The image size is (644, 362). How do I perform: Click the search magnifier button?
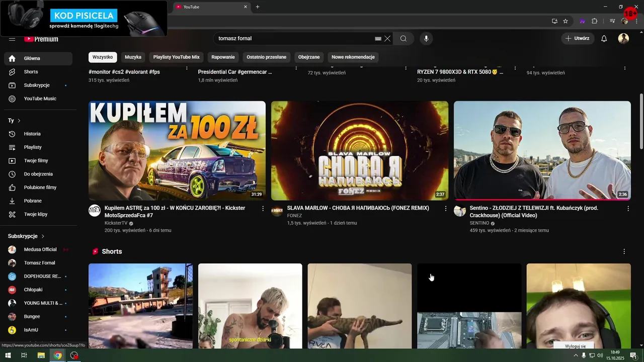404,39
